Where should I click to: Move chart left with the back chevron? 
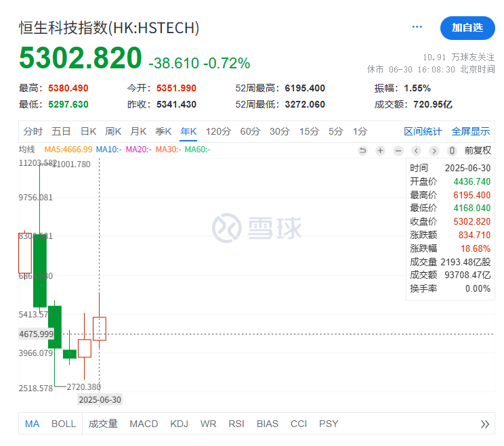point(416,150)
